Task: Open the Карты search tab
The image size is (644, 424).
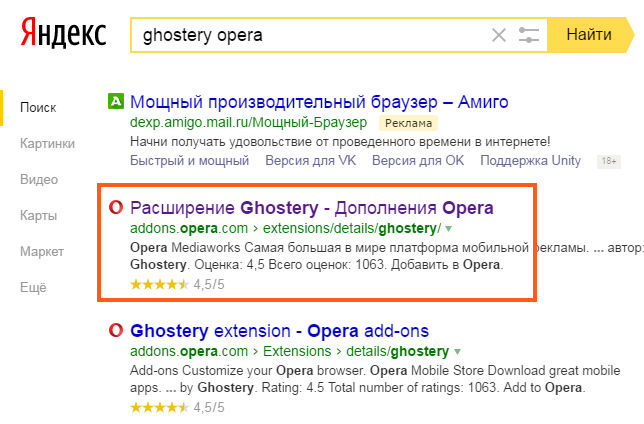Action: 38,215
